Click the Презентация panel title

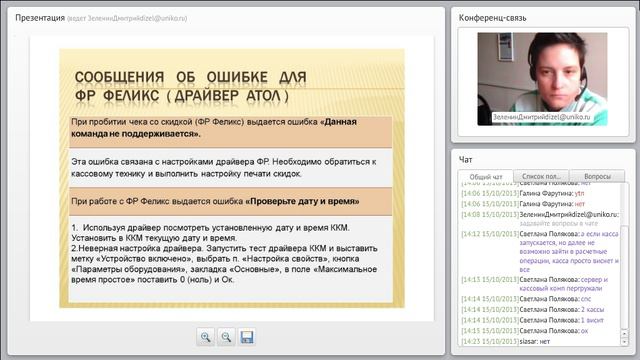click(40, 18)
